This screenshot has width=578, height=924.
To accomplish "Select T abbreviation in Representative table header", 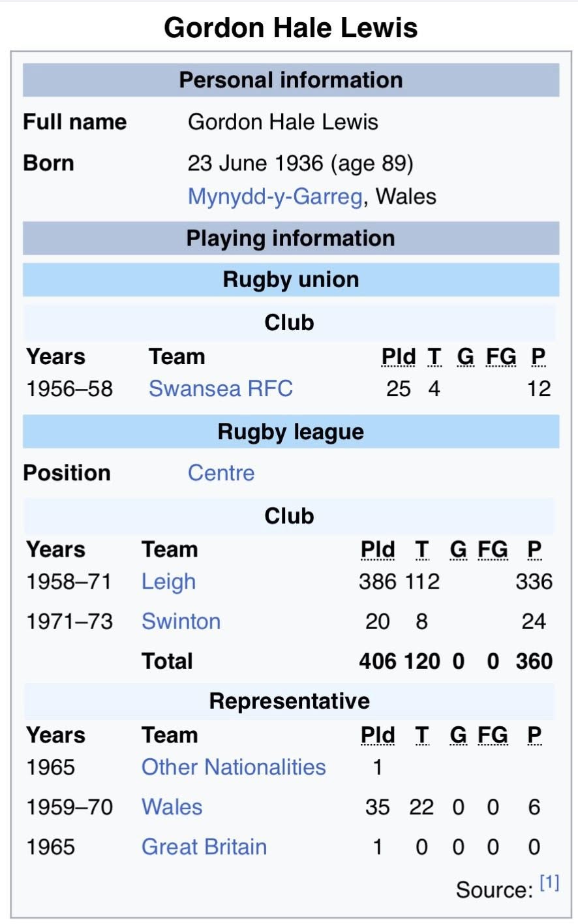I will [x=422, y=735].
